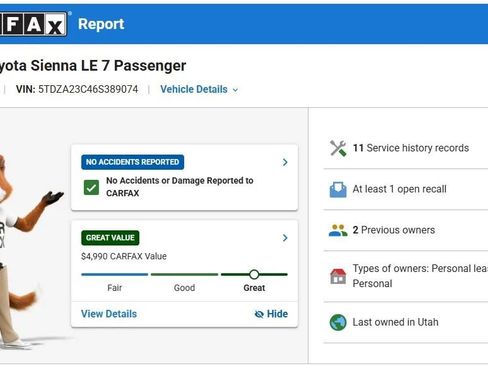Open the Great Value card chevron
The width and height of the screenshot is (488, 366).
coord(285,238)
